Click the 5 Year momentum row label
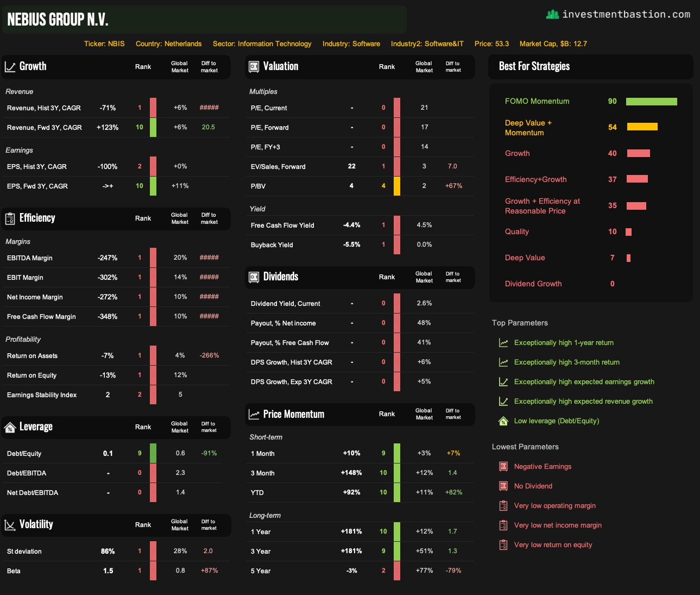This screenshot has height=595, width=700. click(261, 571)
